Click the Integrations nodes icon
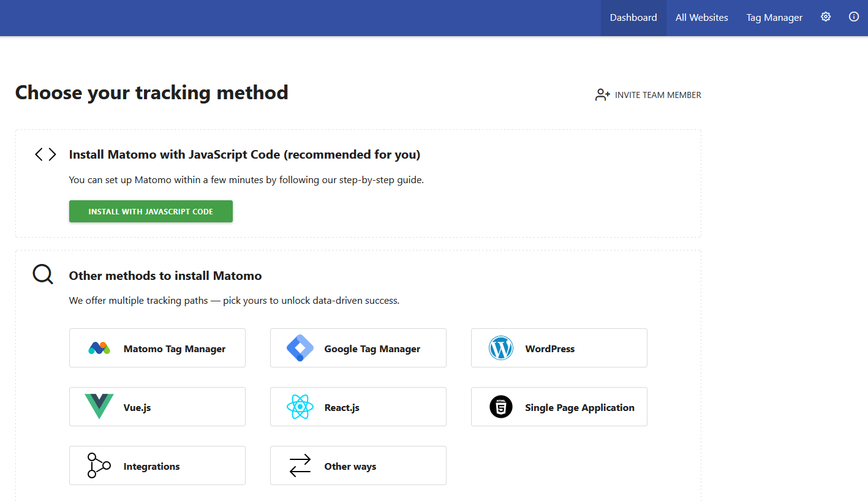 pos(99,465)
